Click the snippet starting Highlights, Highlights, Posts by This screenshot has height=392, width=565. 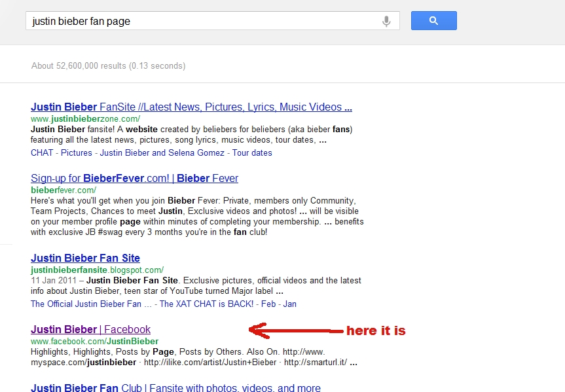click(x=194, y=357)
